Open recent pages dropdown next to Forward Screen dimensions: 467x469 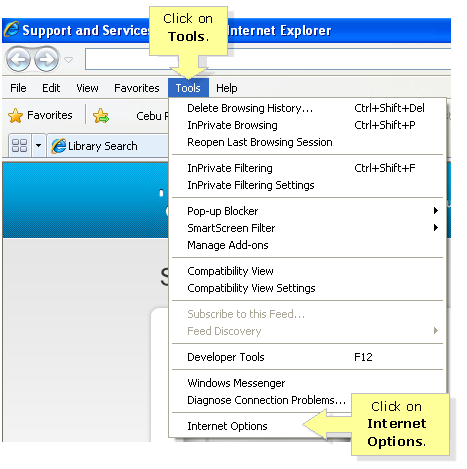click(x=69, y=60)
